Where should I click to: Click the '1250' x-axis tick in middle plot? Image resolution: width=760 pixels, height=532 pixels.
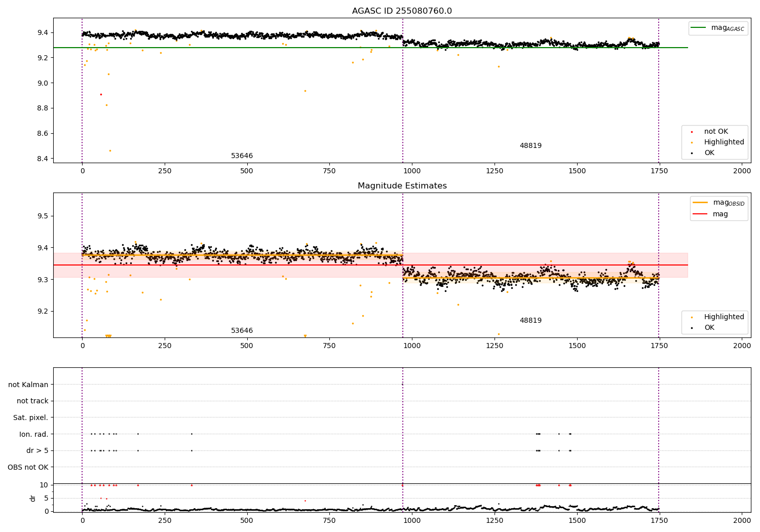[x=495, y=346]
